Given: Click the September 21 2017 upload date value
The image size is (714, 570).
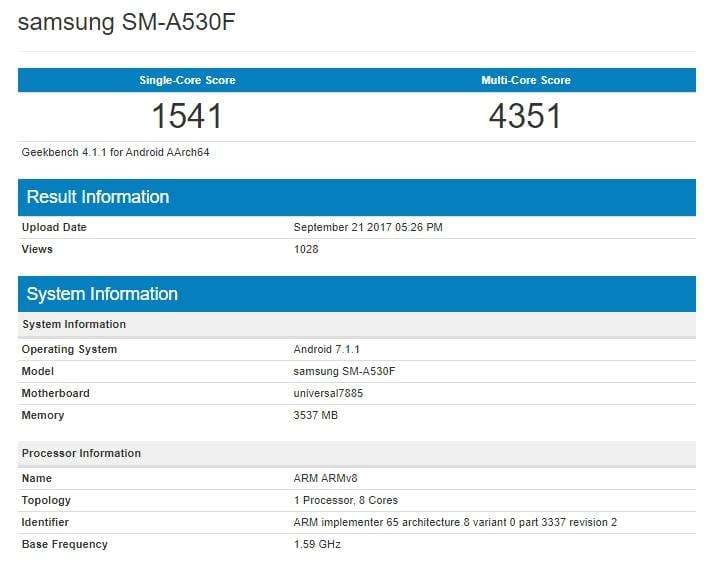Looking at the screenshot, I should tap(368, 228).
